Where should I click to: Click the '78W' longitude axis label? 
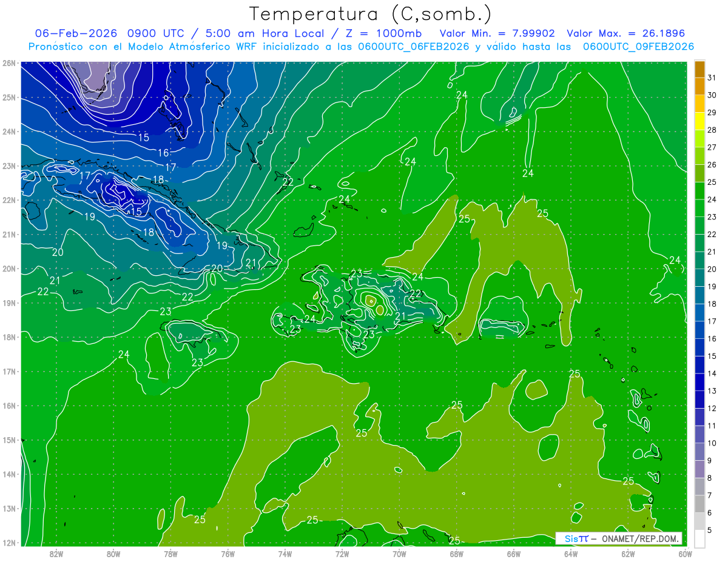170,554
